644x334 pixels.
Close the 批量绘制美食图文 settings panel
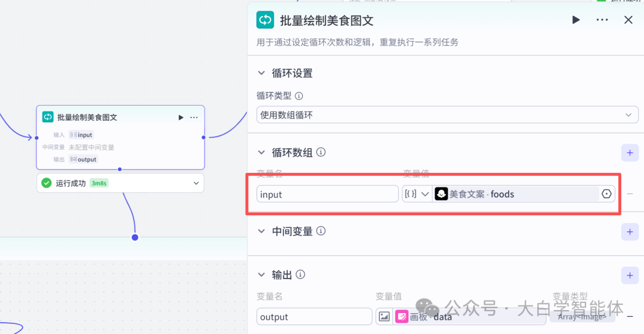[628, 20]
